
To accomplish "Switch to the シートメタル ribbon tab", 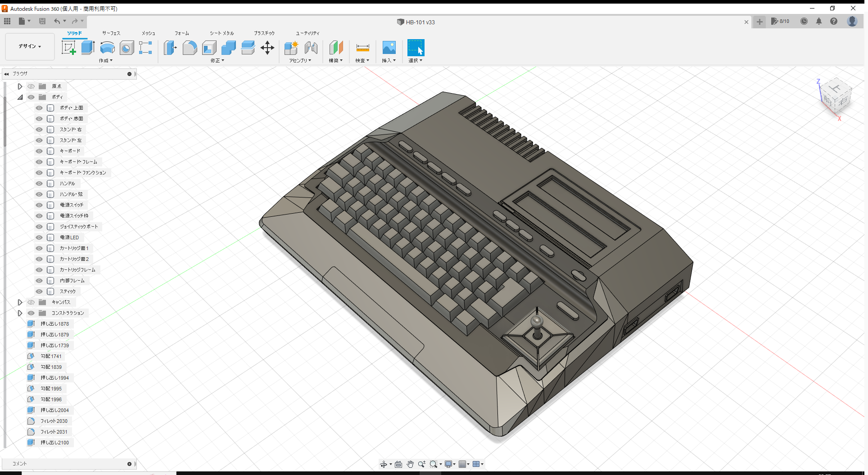I will 221,33.
